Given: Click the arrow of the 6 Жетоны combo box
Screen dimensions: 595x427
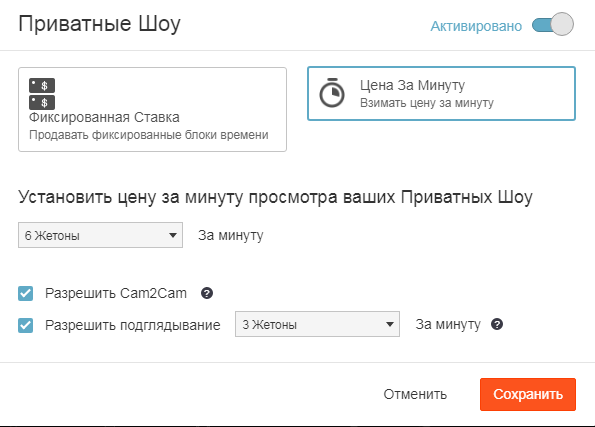Looking at the screenshot, I should 173,235.
